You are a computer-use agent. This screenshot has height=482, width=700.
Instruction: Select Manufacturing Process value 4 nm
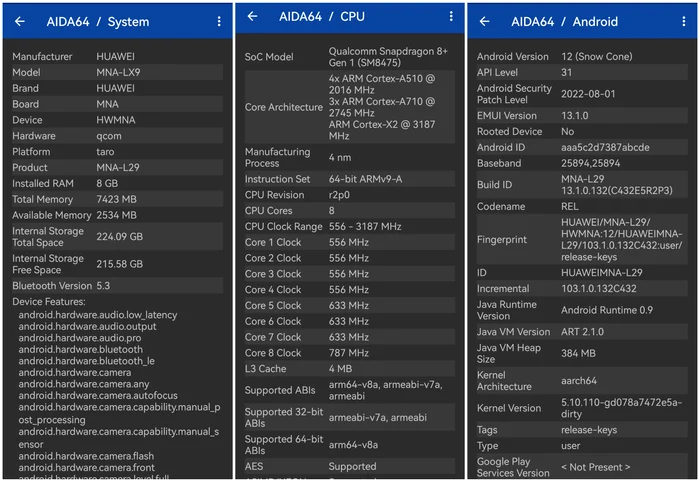coord(340,158)
